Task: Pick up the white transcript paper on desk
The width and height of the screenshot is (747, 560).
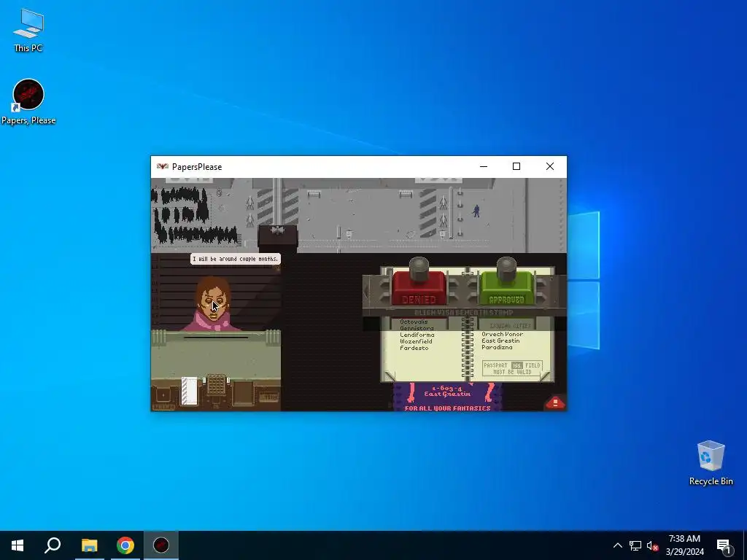Action: click(189, 391)
